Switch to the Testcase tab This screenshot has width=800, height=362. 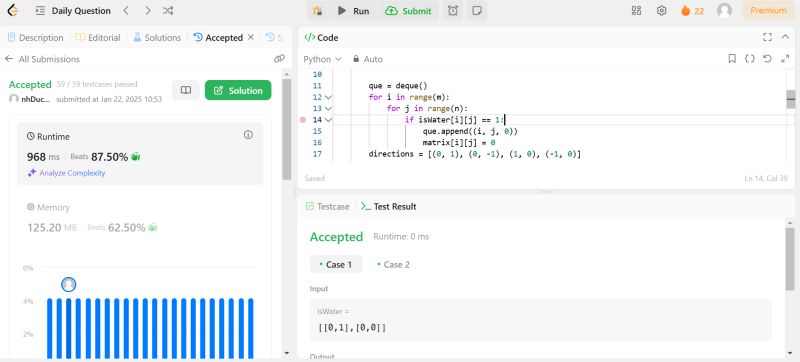(327, 206)
